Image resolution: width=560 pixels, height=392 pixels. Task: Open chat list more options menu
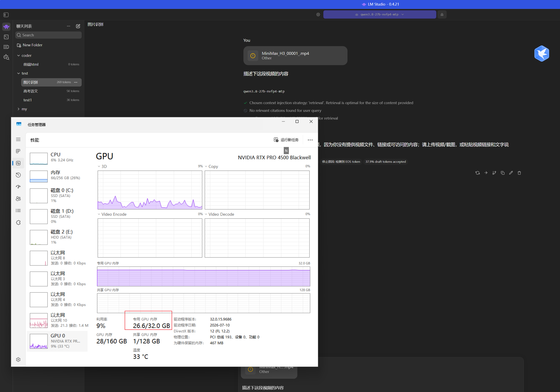pyautogui.click(x=69, y=26)
